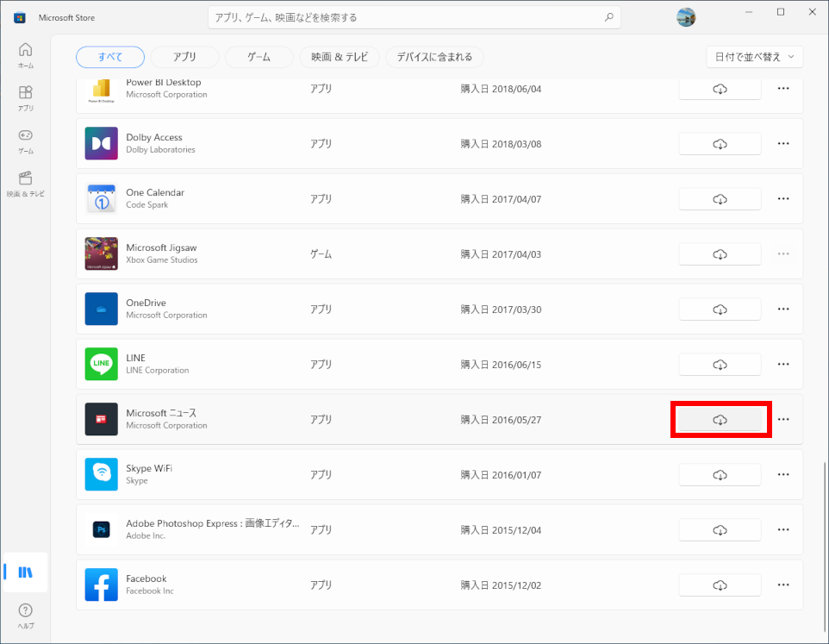
Task: Click the Power BI Desktop title text
Action: (164, 83)
